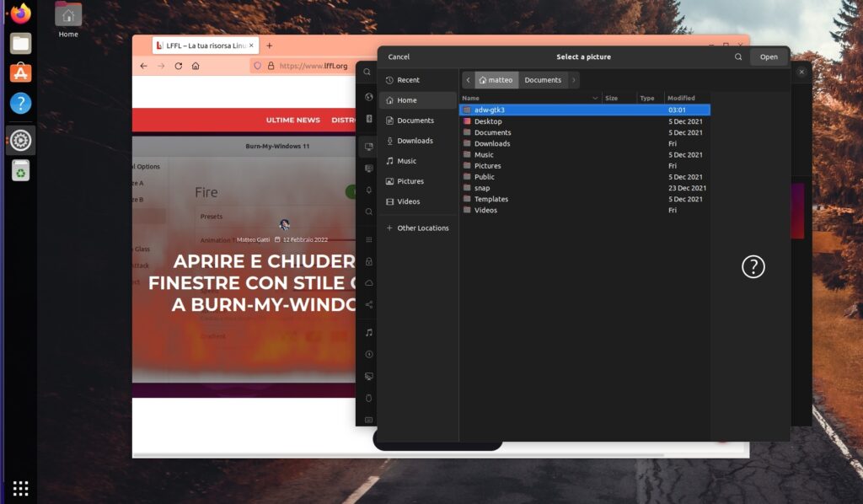Open Help from the dock
863x504 pixels.
[x=20, y=103]
